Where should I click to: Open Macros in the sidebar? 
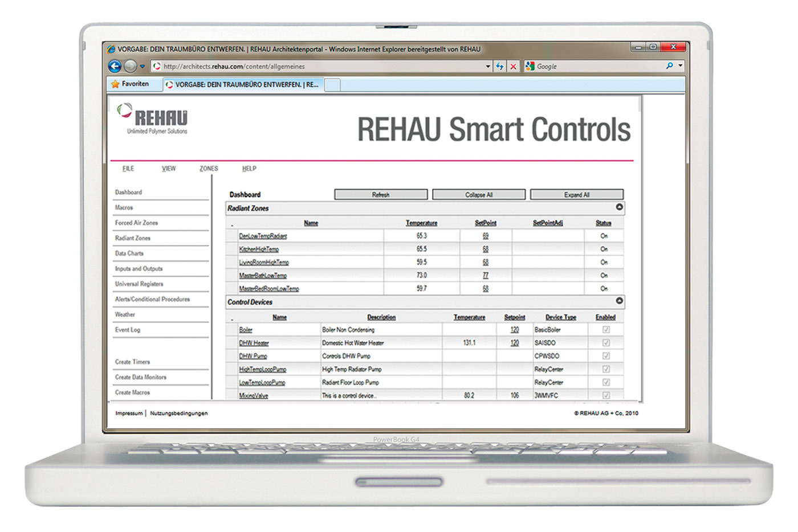[x=124, y=208]
